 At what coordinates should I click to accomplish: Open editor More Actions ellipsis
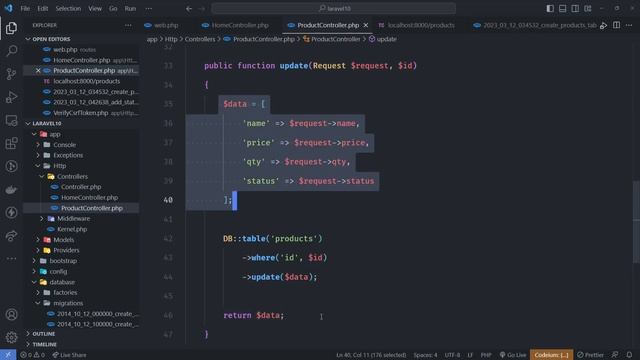(x=629, y=25)
